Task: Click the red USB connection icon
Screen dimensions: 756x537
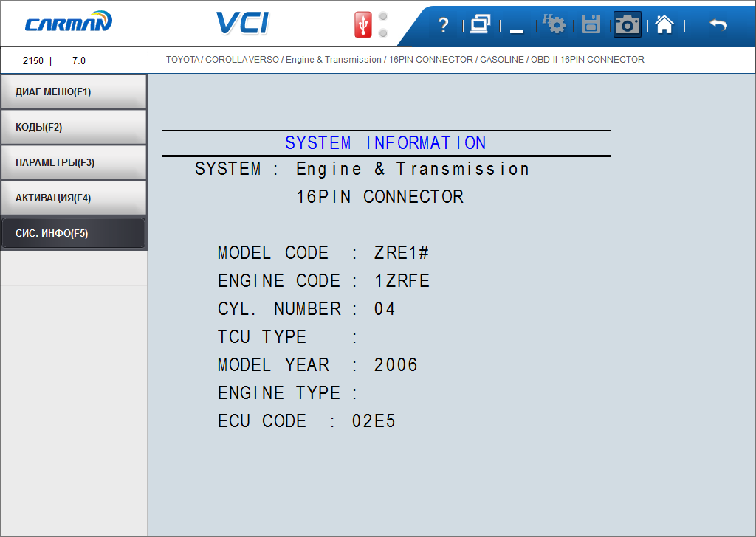Action: (x=363, y=24)
